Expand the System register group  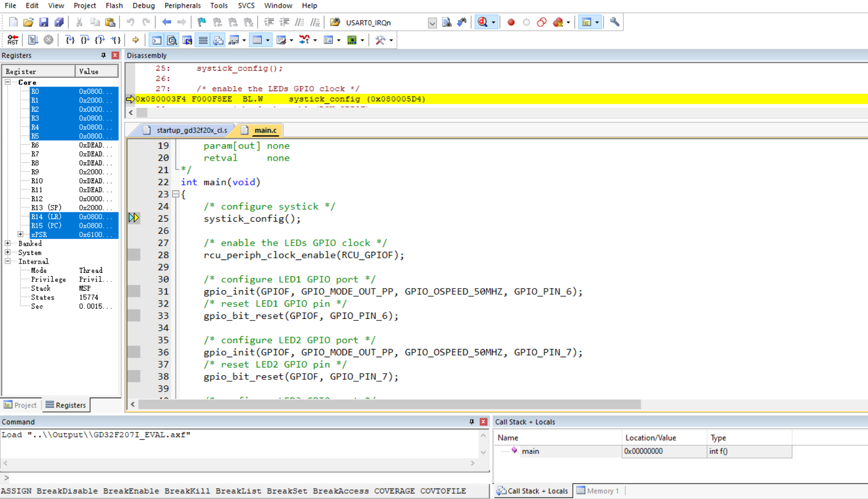point(8,252)
